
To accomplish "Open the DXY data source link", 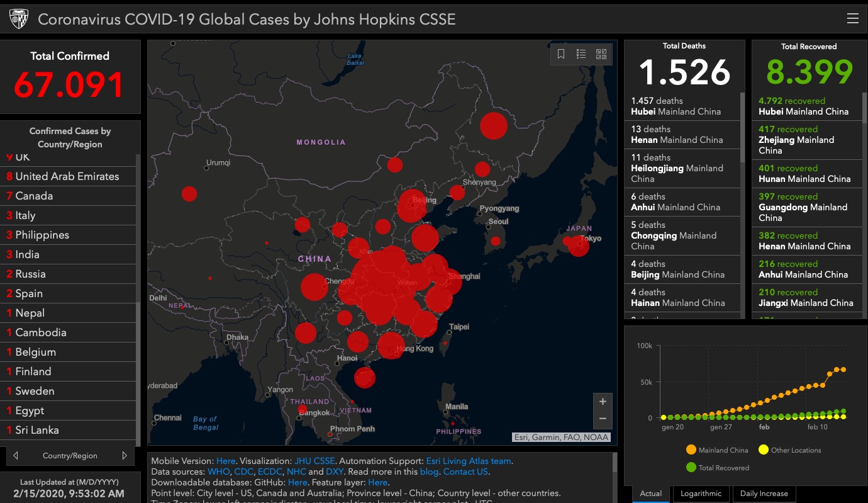I will coord(335,472).
